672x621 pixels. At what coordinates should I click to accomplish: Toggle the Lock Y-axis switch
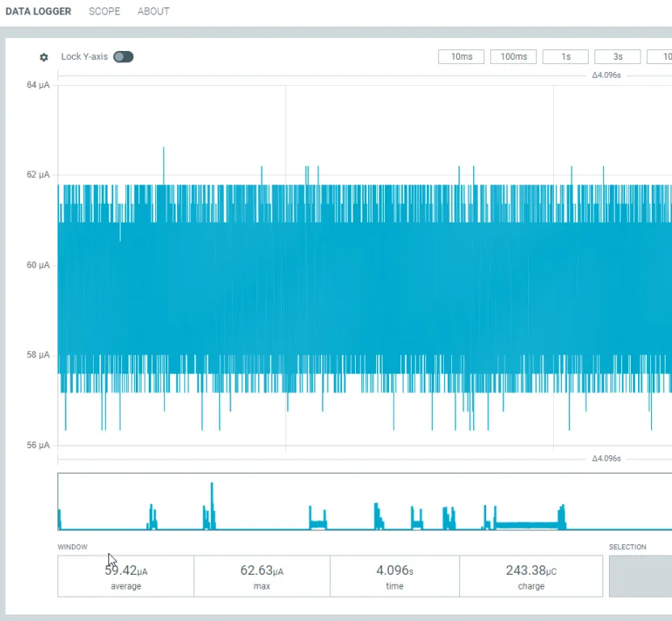pos(124,57)
